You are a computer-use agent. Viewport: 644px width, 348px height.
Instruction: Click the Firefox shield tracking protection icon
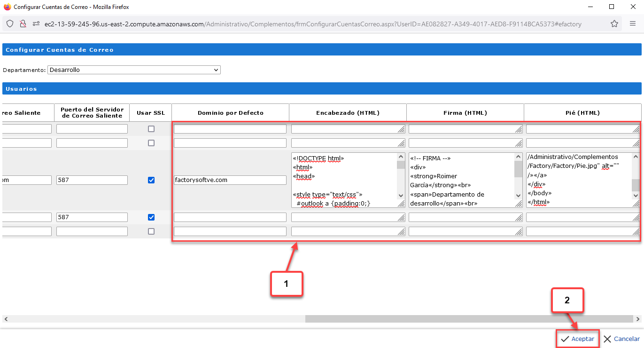pyautogui.click(x=10, y=24)
